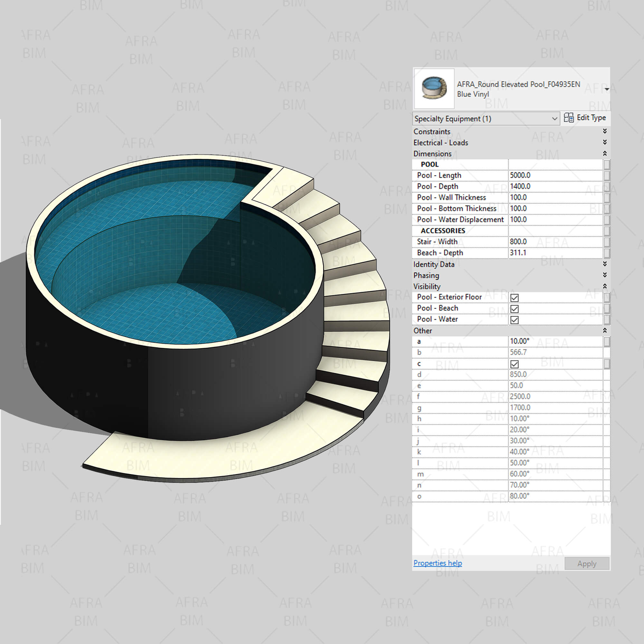Click the pool family type thumbnail
The image size is (644, 644).
click(434, 89)
